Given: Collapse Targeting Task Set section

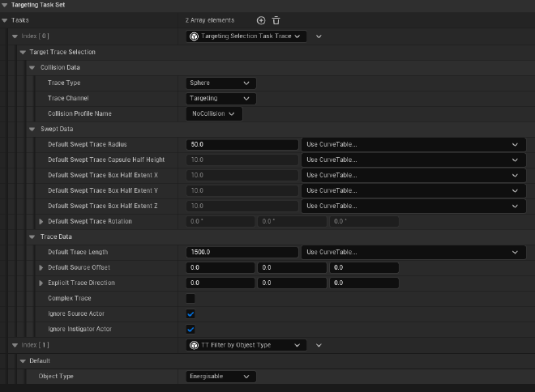Looking at the screenshot, I should (x=5, y=5).
